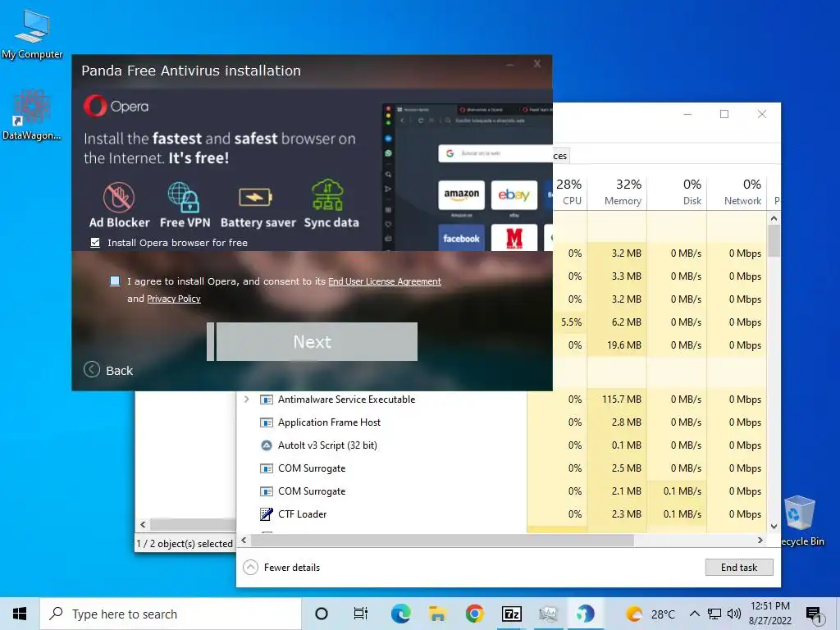The width and height of the screenshot is (840, 630).
Task: Open the clock showing 12:51 PM
Action: point(769,614)
